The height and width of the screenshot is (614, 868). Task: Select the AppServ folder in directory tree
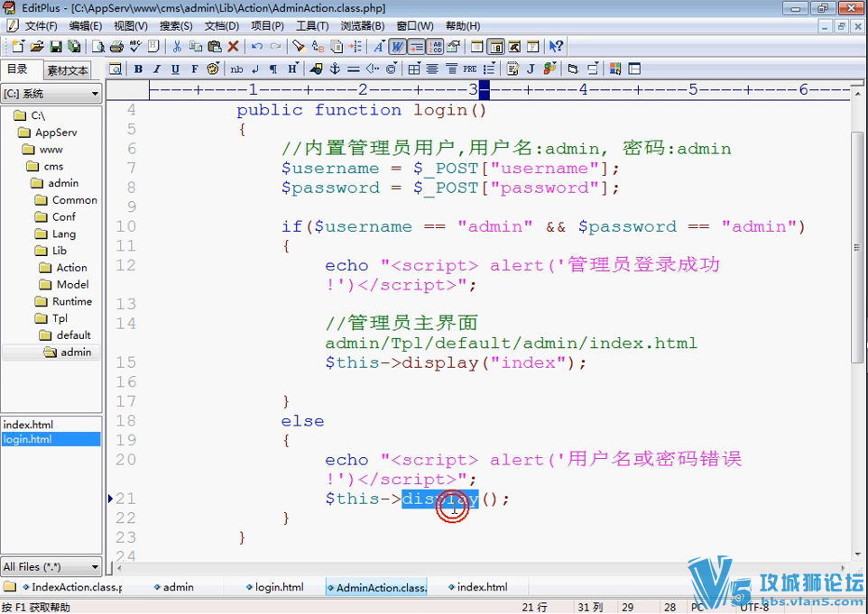56,133
